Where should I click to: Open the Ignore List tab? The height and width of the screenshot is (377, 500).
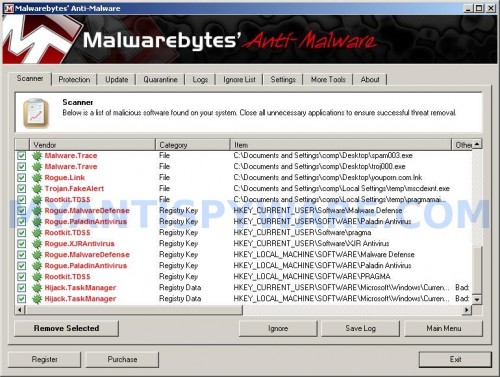(x=239, y=80)
